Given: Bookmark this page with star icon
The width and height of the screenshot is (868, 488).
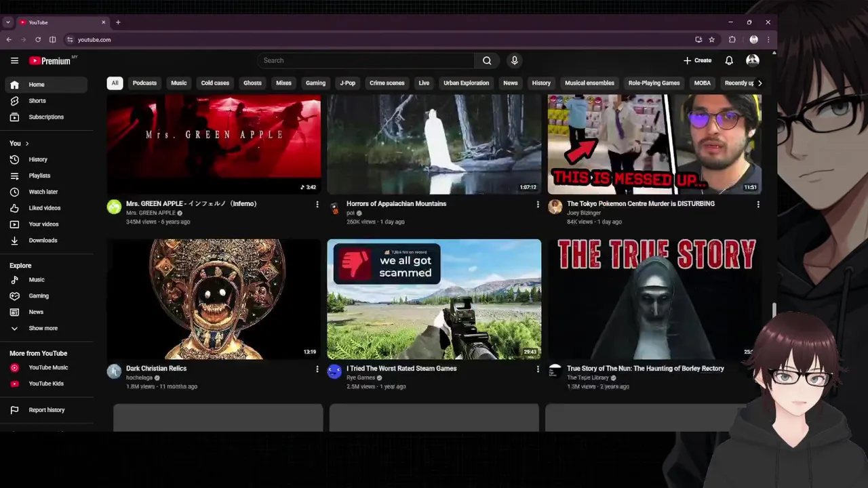Looking at the screenshot, I should (711, 39).
